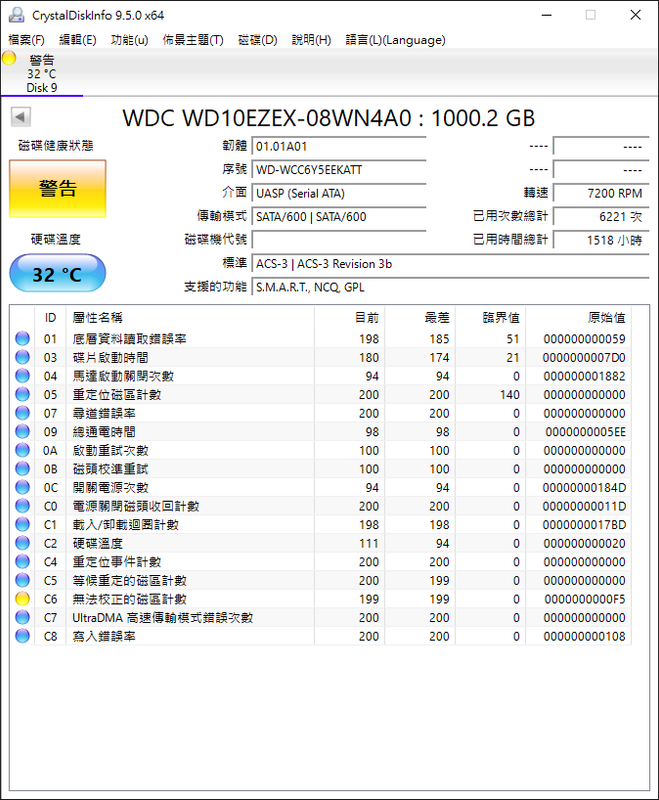Click the status icon for attribute 03

point(22,357)
